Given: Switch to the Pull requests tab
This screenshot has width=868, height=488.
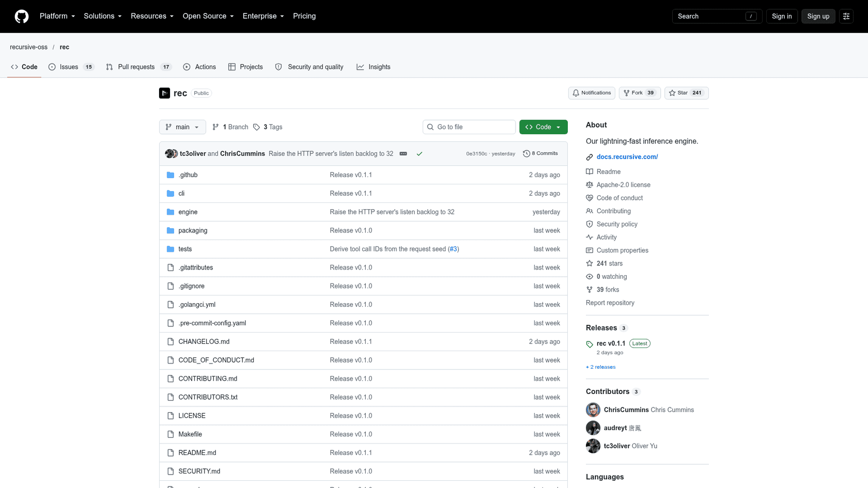Looking at the screenshot, I should click(138, 67).
